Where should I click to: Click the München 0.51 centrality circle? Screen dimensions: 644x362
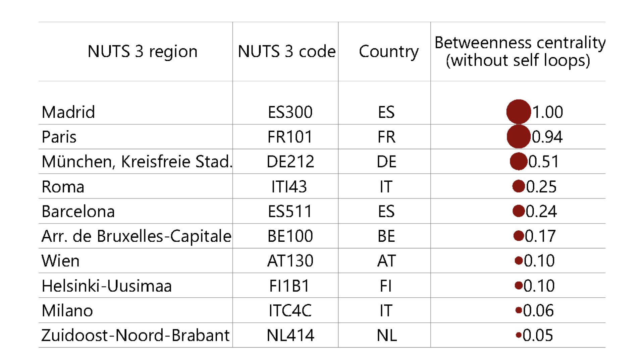(518, 161)
